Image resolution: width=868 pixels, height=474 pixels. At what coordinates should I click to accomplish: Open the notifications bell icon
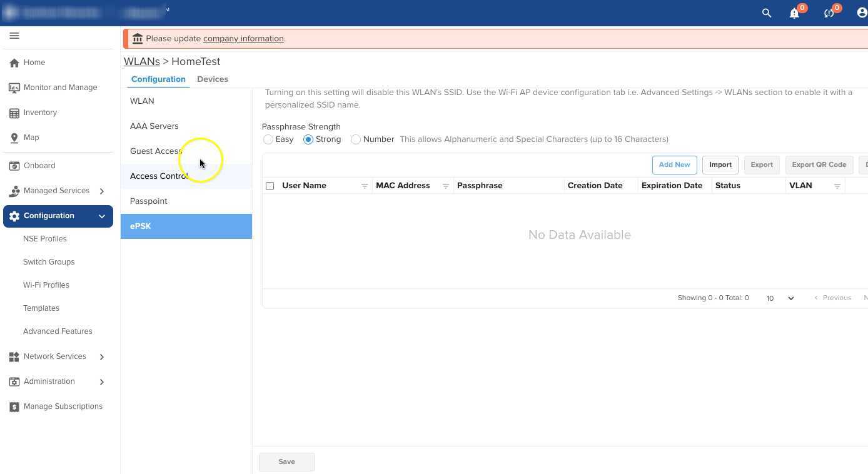(x=794, y=13)
